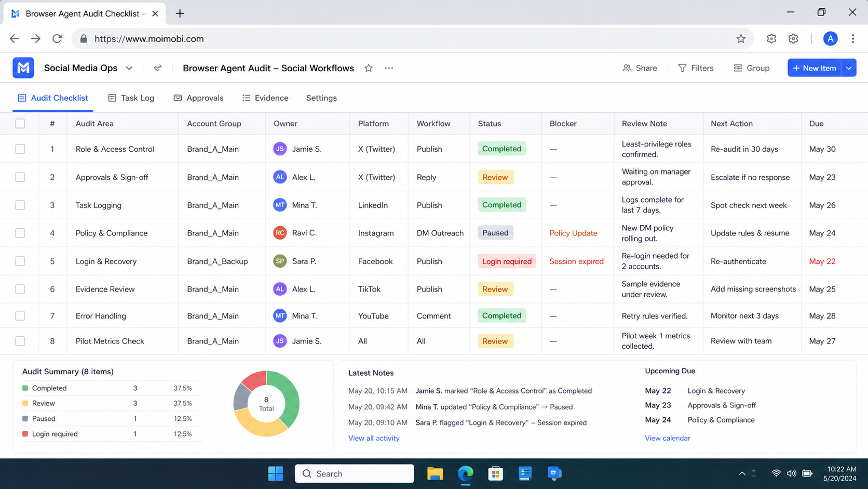Open the Login required status badge

tap(507, 261)
